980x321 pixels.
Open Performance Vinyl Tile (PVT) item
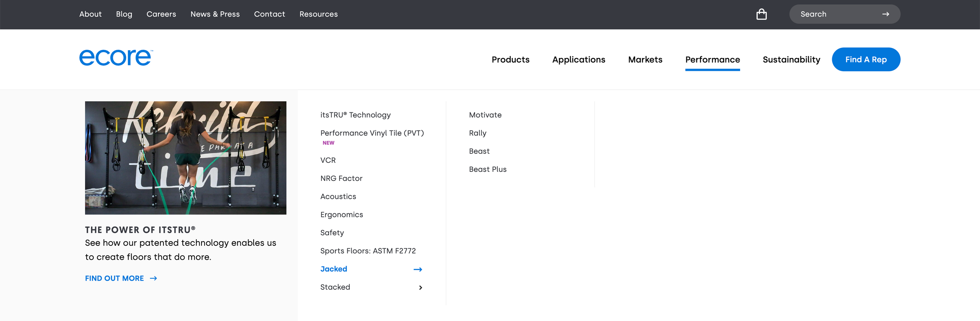click(372, 133)
